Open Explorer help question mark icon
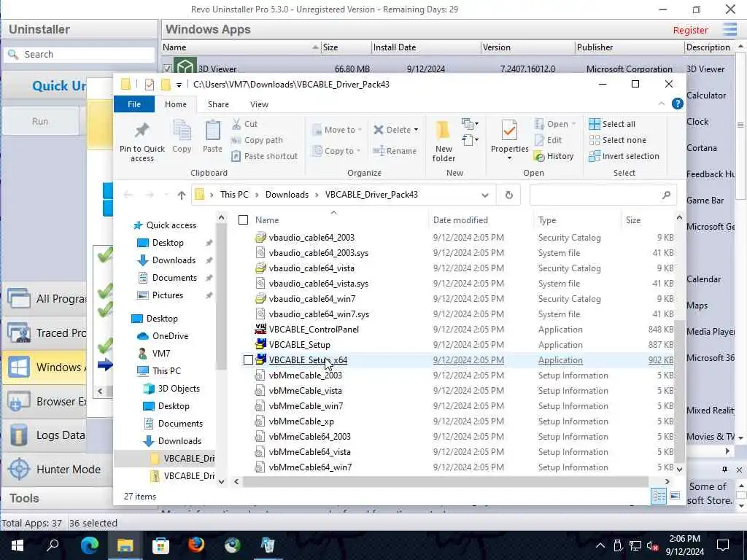The height and width of the screenshot is (560, 747). (677, 104)
